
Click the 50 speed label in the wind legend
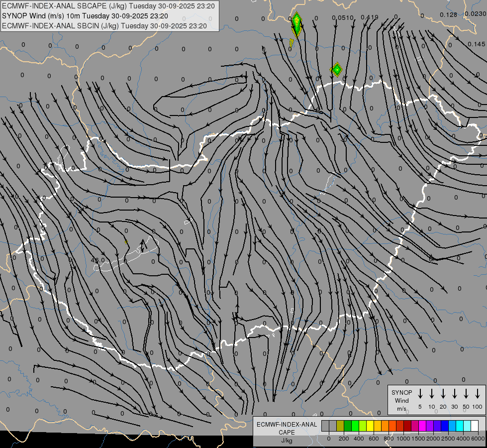[x=466, y=407]
